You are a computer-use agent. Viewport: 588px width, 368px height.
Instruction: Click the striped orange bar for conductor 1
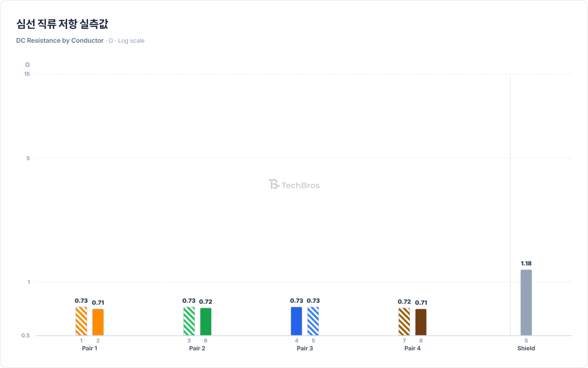pos(81,321)
